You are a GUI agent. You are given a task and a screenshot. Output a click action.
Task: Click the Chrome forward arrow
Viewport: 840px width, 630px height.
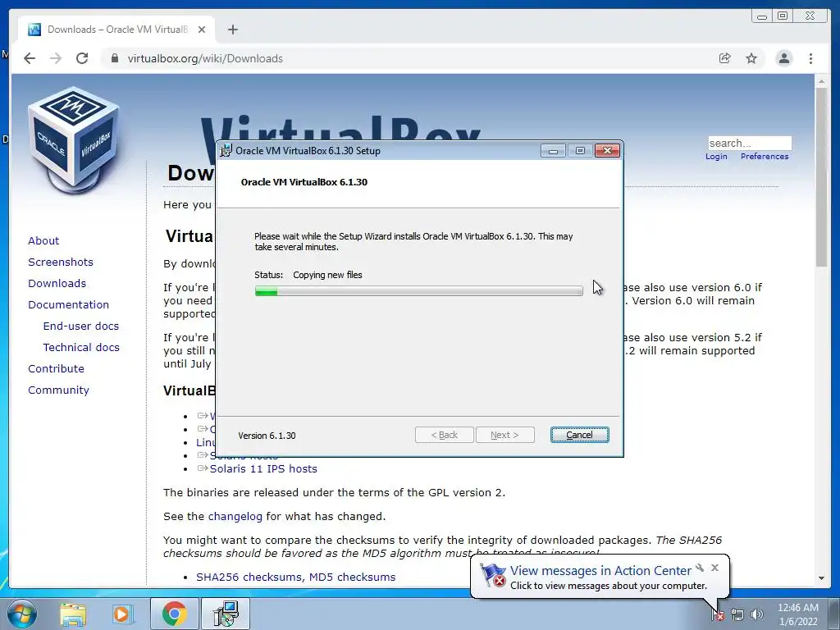(x=56, y=58)
